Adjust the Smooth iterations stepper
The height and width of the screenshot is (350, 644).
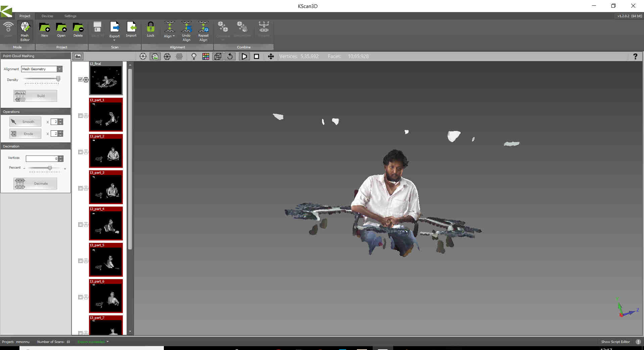coord(60,122)
